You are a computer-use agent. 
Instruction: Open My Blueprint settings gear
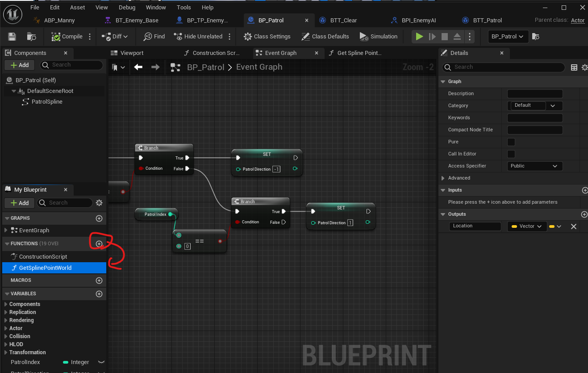coord(99,203)
